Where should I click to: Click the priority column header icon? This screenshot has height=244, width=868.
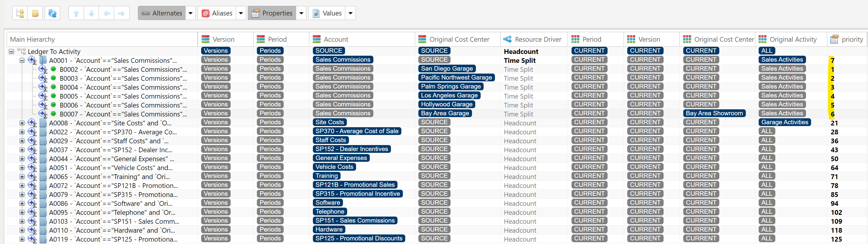coord(834,39)
